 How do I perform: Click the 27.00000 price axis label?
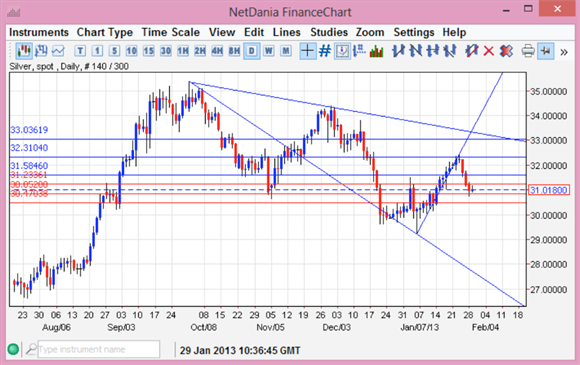(549, 289)
